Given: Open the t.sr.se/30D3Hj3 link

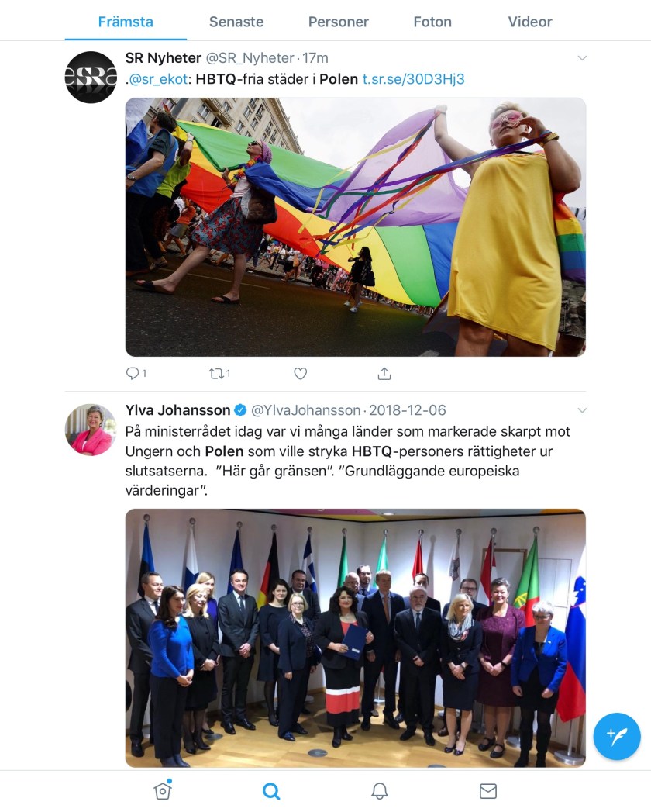Looking at the screenshot, I should coord(414,79).
